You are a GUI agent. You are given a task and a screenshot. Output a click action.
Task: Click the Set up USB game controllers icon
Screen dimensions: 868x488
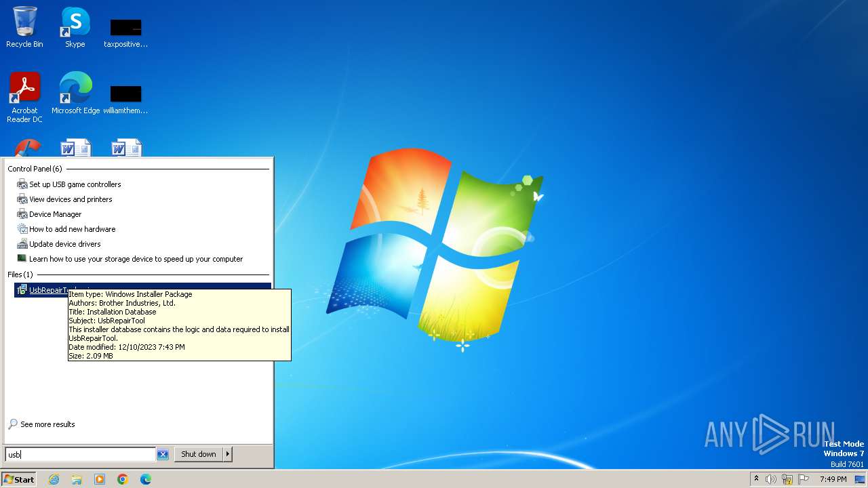click(x=22, y=184)
